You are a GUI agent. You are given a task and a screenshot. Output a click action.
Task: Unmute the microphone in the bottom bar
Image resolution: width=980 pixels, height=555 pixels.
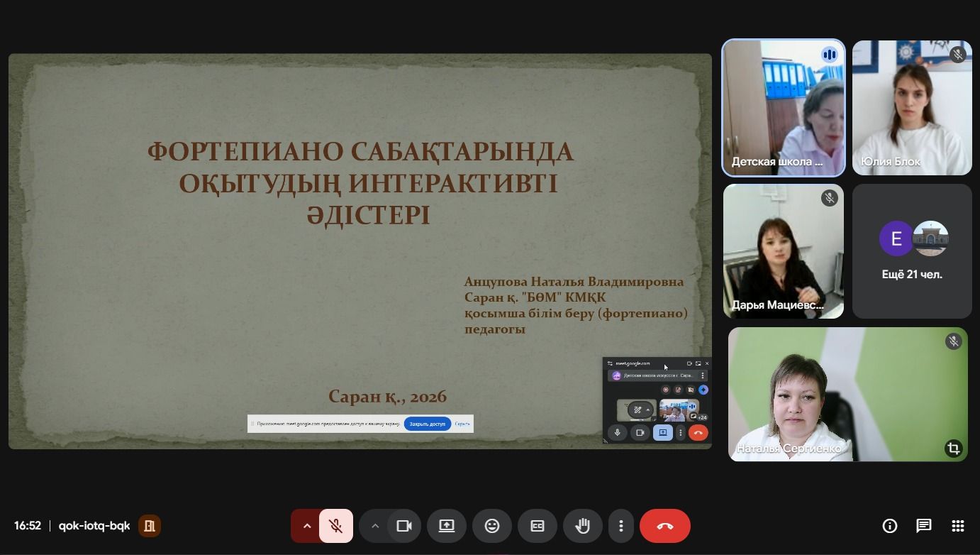(x=336, y=526)
